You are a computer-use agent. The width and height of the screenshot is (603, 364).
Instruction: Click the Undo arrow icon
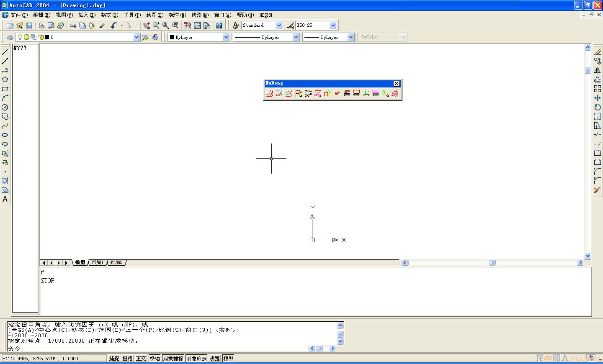[x=114, y=26]
